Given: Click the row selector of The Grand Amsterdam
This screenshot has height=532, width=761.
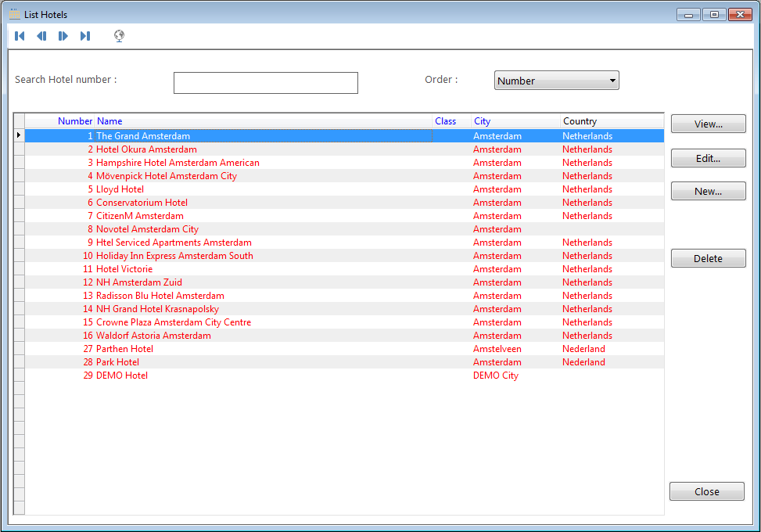Looking at the screenshot, I should [x=19, y=135].
